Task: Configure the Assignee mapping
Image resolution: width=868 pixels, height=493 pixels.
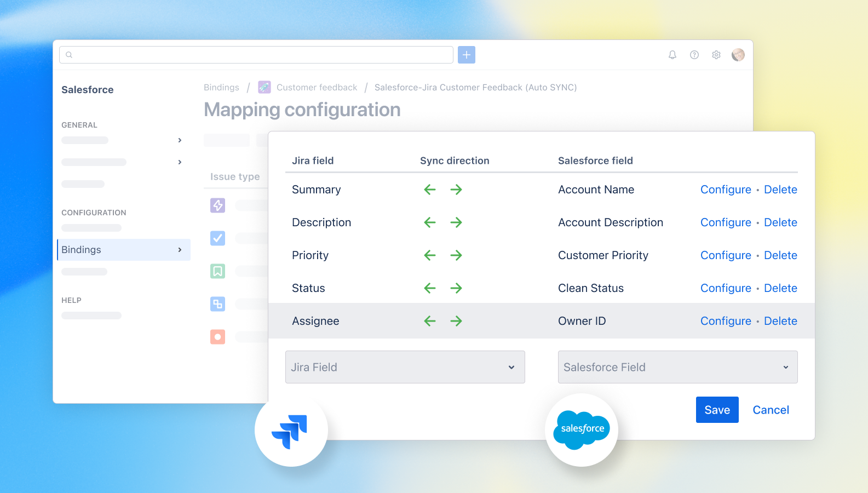Action: click(x=726, y=321)
